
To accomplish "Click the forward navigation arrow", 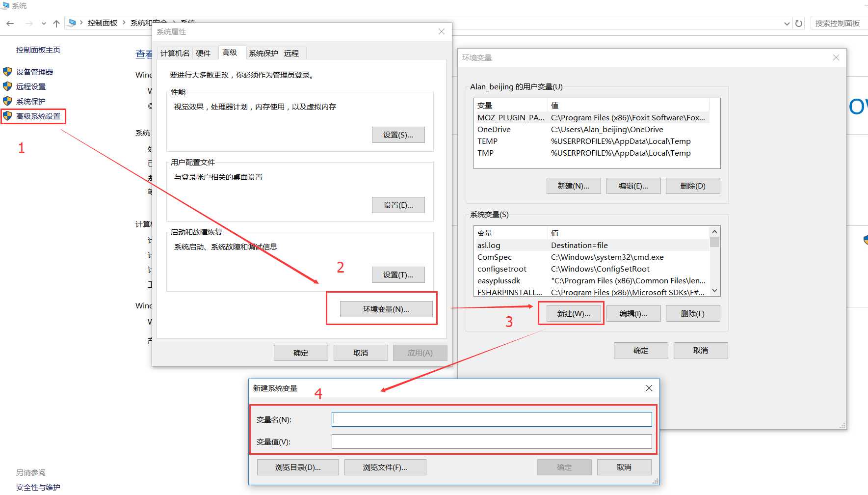I will (x=29, y=23).
